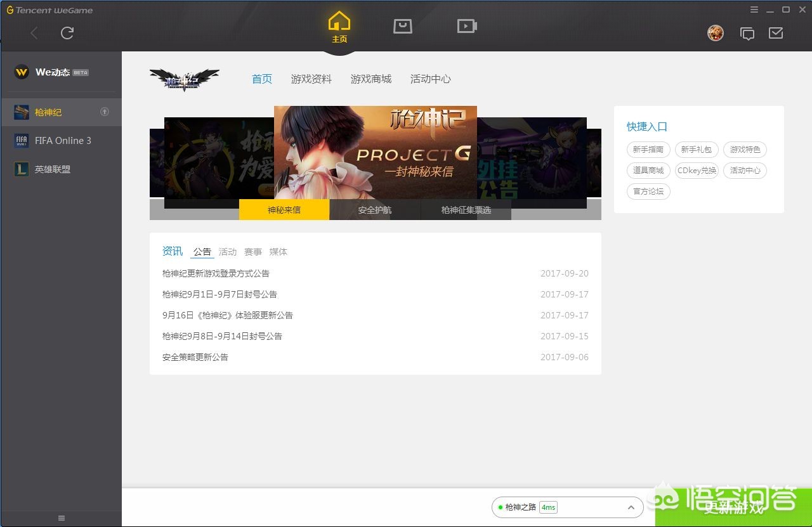Click the sidebar bottom list menu icon
This screenshot has height=527, width=812.
(62, 518)
